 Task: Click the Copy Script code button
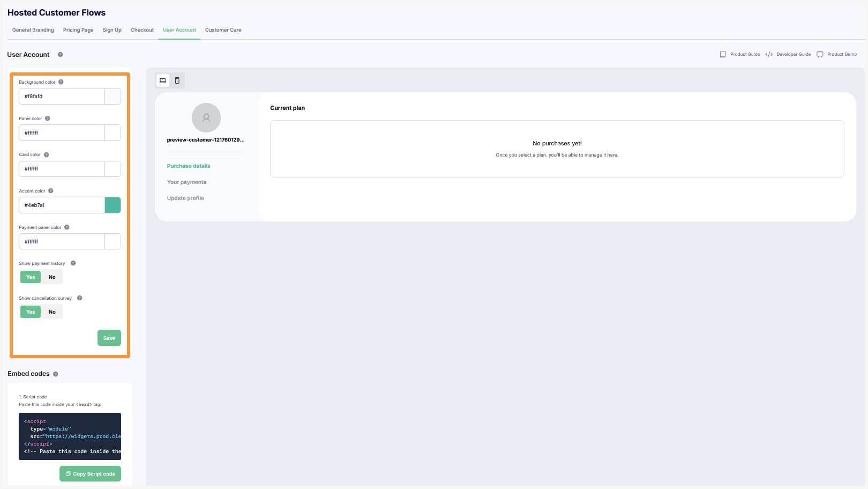[91, 474]
